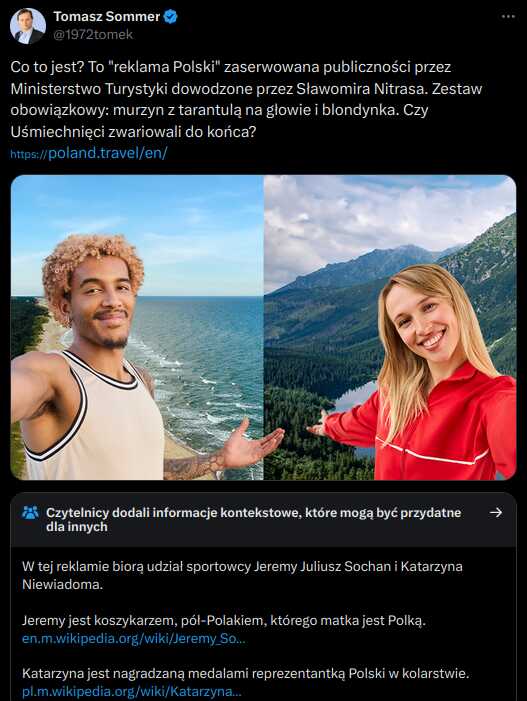Click the note line about Jeremy koszykarzem
The width and height of the screenshot is (527, 701).
(x=223, y=621)
